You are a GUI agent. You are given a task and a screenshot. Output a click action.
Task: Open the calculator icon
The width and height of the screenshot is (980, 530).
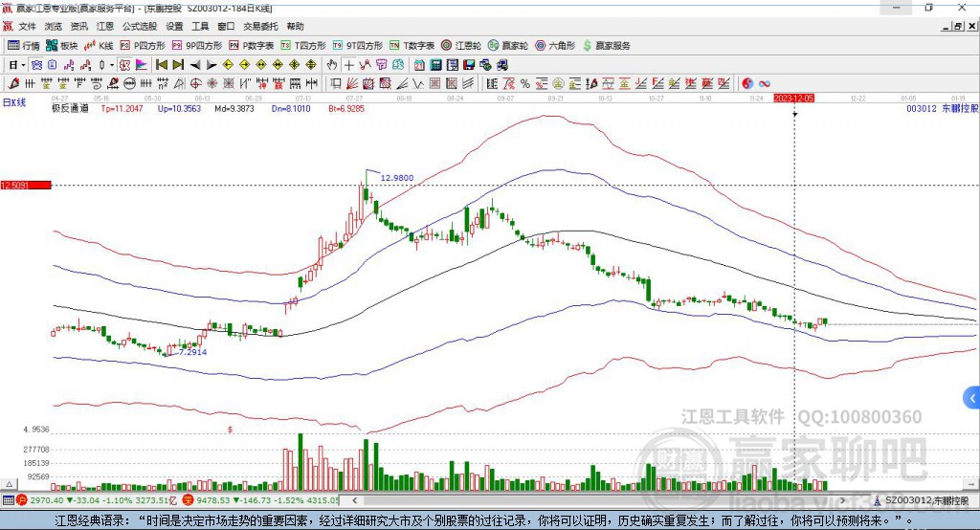435,65
